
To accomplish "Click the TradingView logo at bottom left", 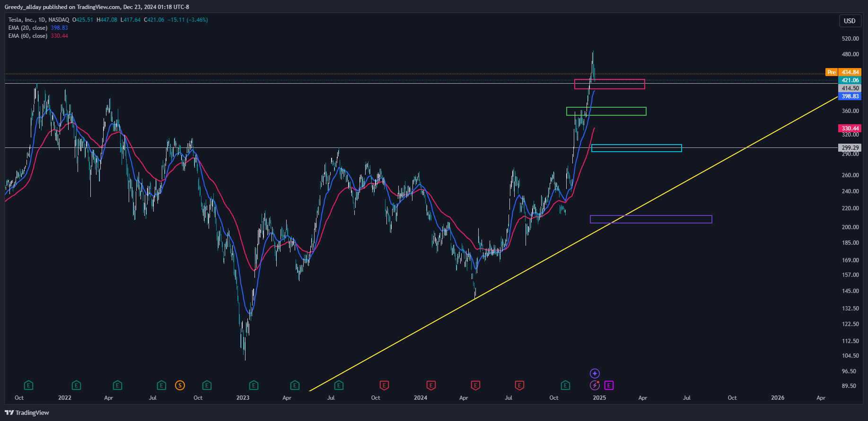I will 27,412.
